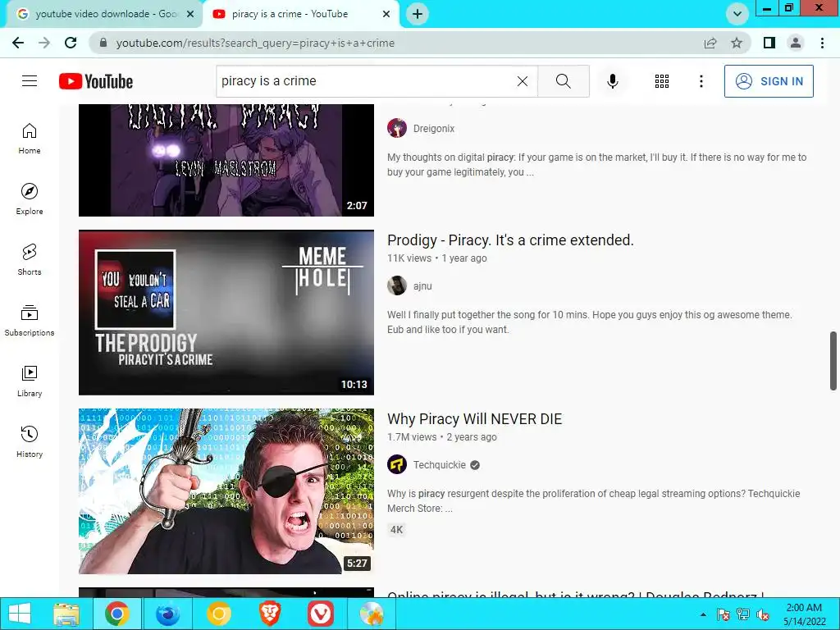This screenshot has height=630, width=840.
Task: Go to Home in sidebar
Action: click(30, 138)
